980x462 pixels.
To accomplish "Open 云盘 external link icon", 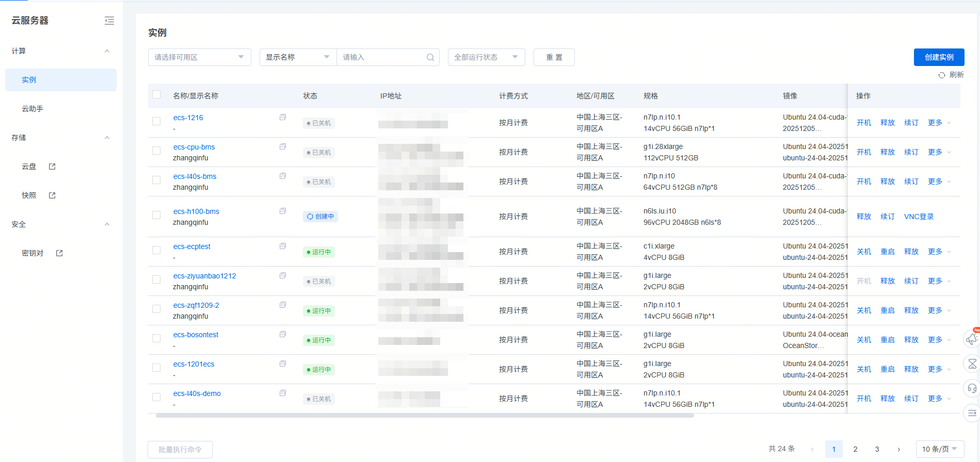I will click(52, 167).
